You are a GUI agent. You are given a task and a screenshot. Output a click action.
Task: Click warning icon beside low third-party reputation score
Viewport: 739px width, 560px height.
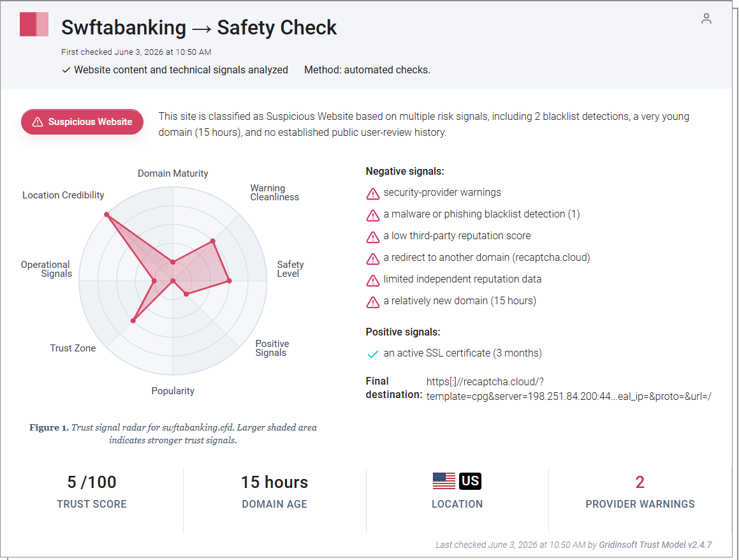(373, 237)
